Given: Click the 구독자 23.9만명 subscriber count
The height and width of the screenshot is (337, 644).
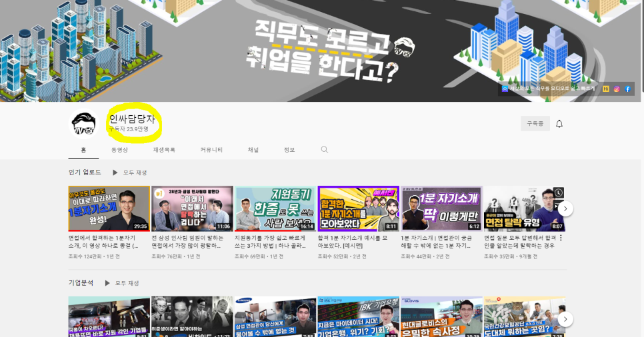Looking at the screenshot, I should click(x=129, y=129).
